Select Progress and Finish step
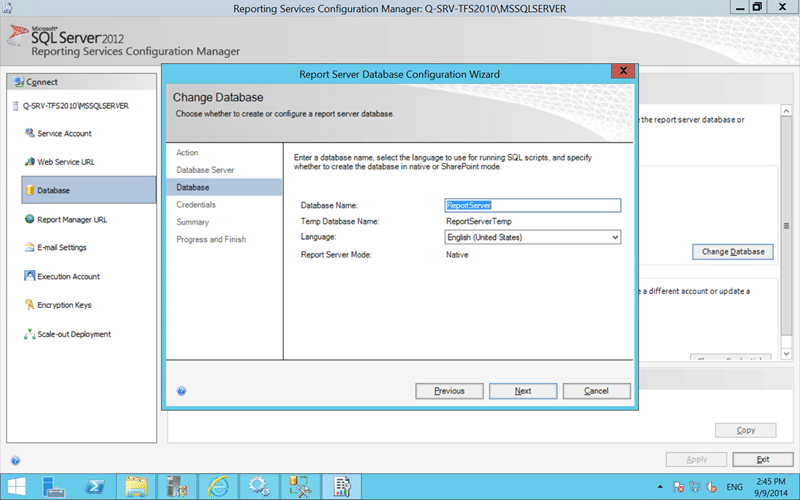This screenshot has width=800, height=500. pyautogui.click(x=211, y=239)
